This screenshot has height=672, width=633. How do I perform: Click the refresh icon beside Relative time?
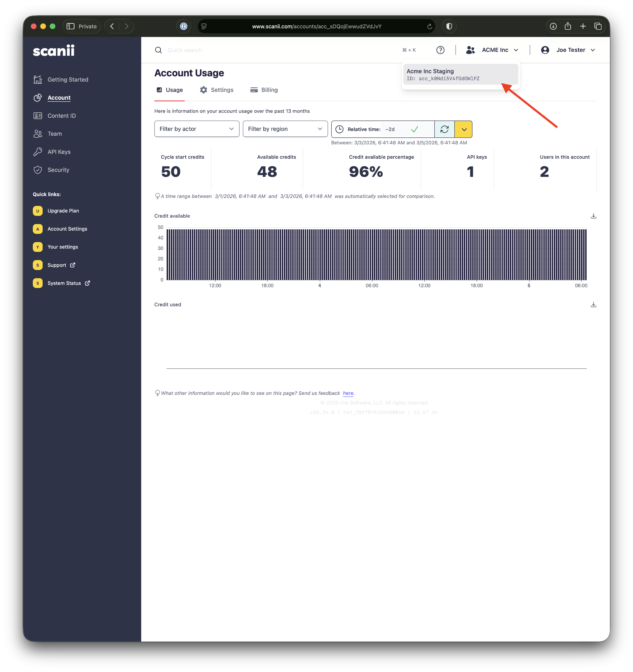click(x=444, y=129)
